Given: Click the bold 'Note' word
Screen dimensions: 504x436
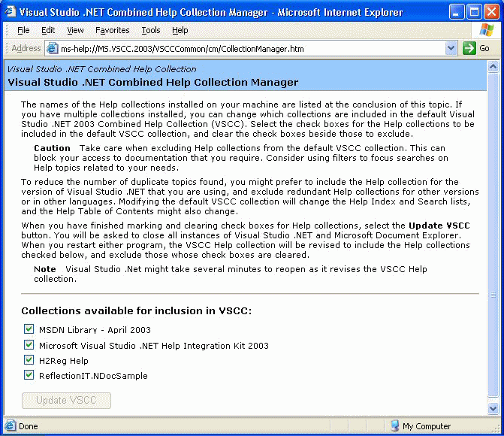Looking at the screenshot, I should [x=45, y=269].
